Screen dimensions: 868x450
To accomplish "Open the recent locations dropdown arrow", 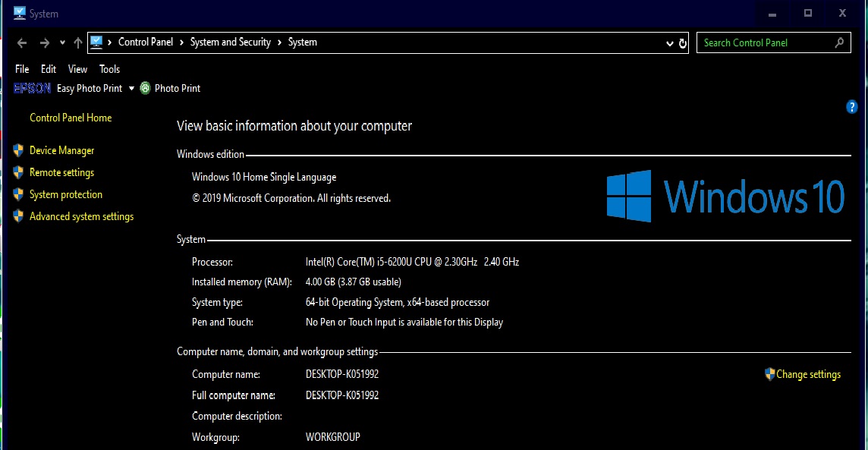I will [62, 43].
